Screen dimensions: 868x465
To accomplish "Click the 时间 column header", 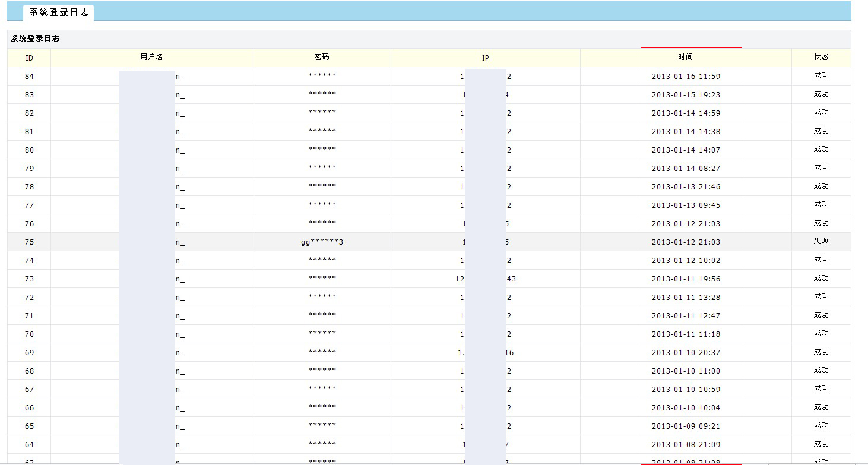I will pos(685,57).
